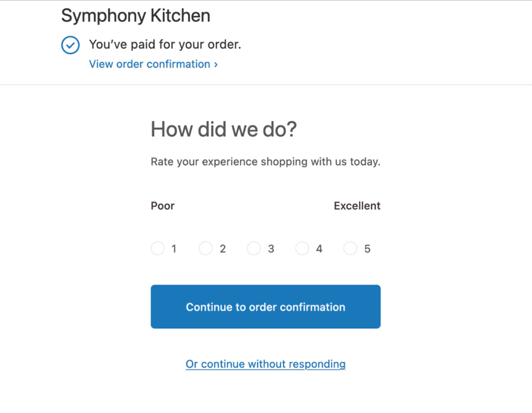Pick the radio circle for rating 3
This screenshot has width=532, height=413.
[254, 248]
